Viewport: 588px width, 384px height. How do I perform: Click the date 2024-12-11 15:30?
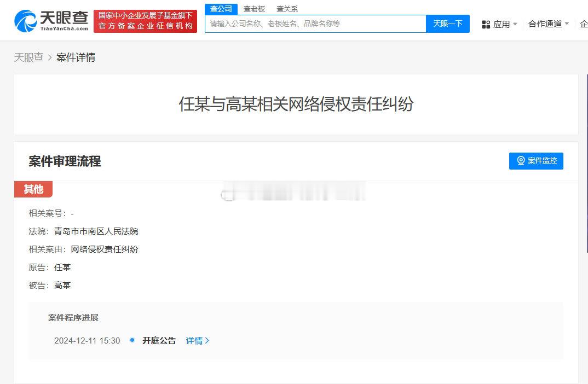[87, 341]
